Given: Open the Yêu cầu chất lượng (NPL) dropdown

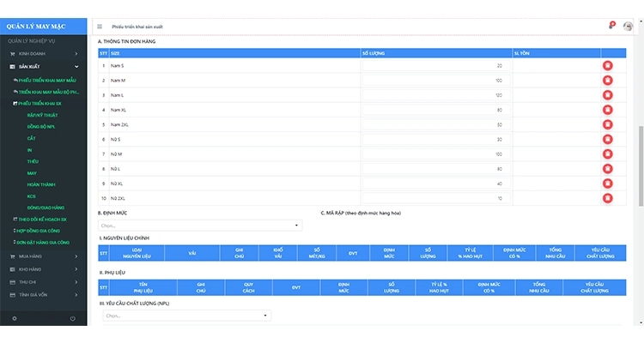Looking at the screenshot, I should point(185,316).
